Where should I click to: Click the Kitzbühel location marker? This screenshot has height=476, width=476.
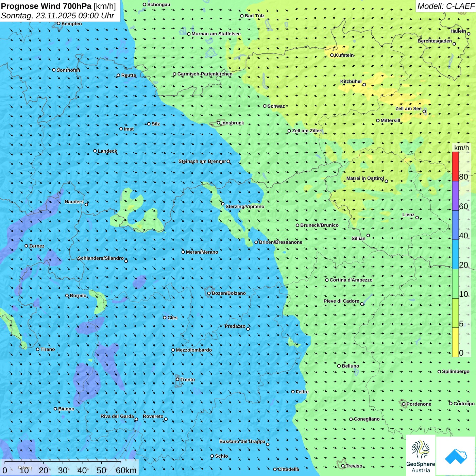coord(364,85)
